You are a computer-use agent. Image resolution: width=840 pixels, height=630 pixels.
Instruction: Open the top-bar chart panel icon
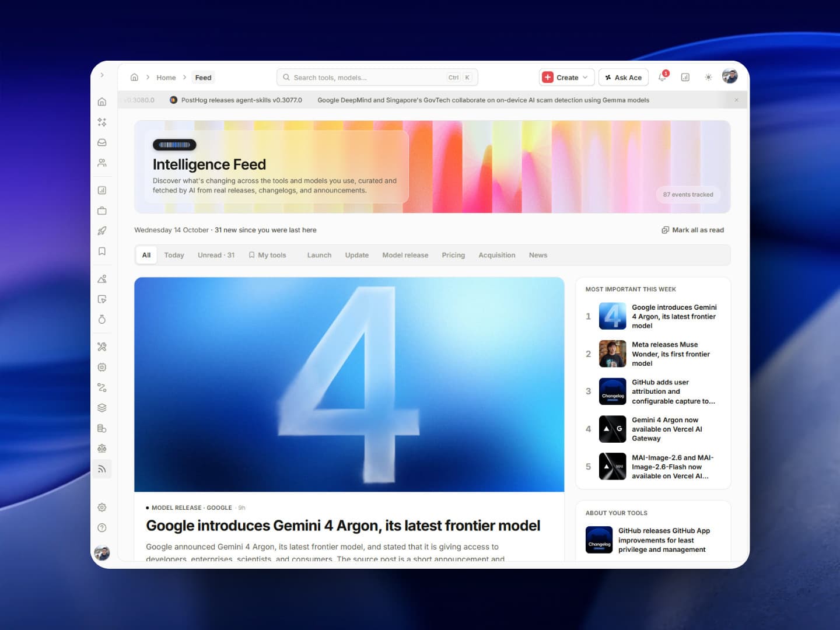[685, 77]
